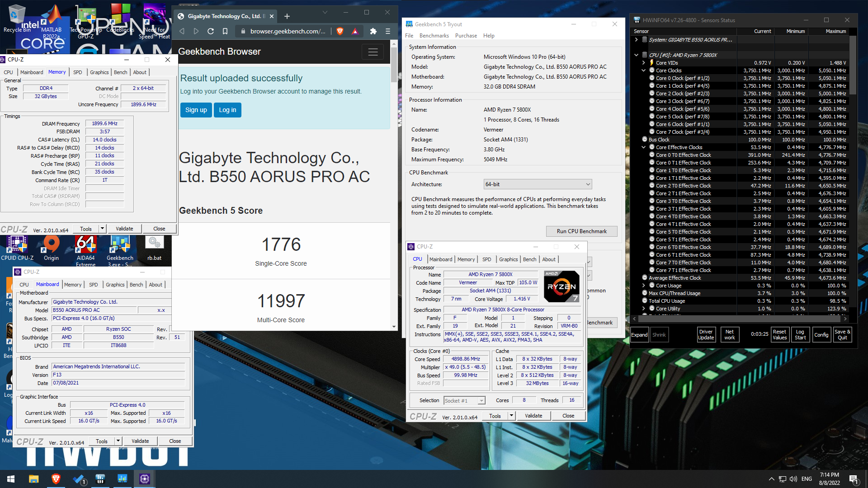Open Architecture 64-bit dropdown in Geekbench
868x488 pixels.
(x=538, y=184)
